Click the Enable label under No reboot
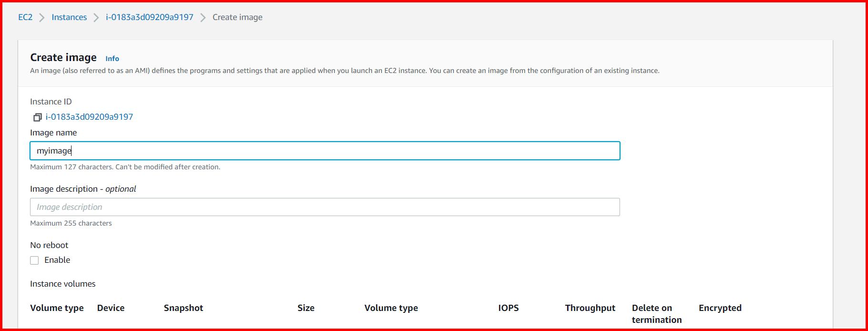The width and height of the screenshot is (868, 331). 57,260
